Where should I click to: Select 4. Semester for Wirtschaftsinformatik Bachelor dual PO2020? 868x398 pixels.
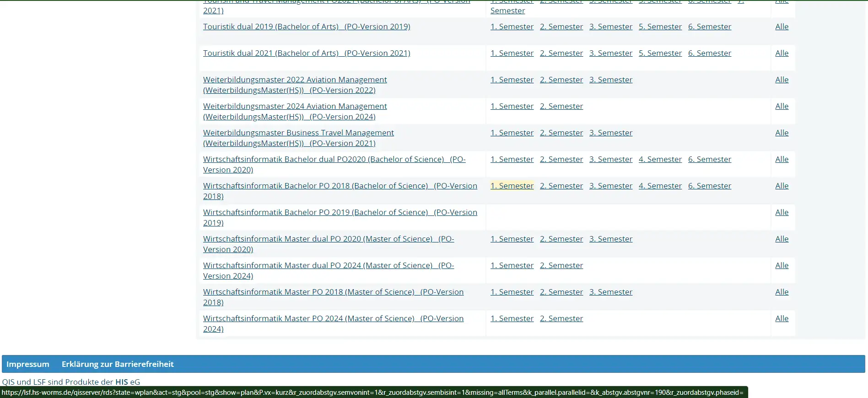[x=660, y=159]
